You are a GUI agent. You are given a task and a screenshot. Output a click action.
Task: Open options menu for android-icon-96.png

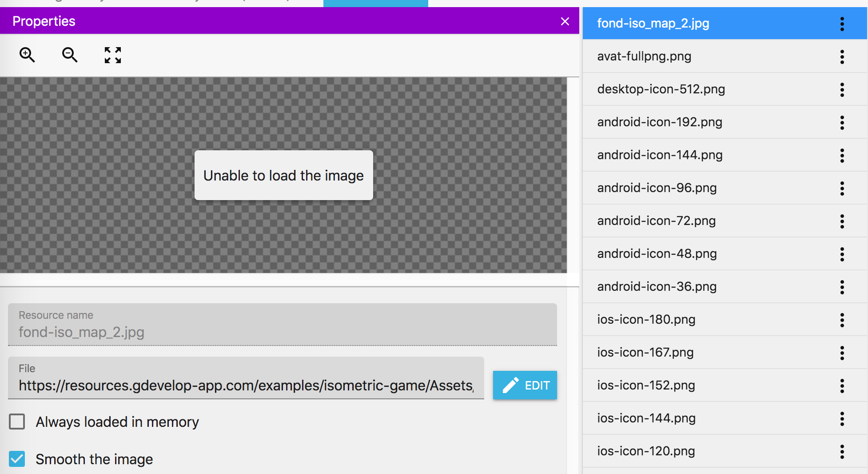tap(842, 188)
